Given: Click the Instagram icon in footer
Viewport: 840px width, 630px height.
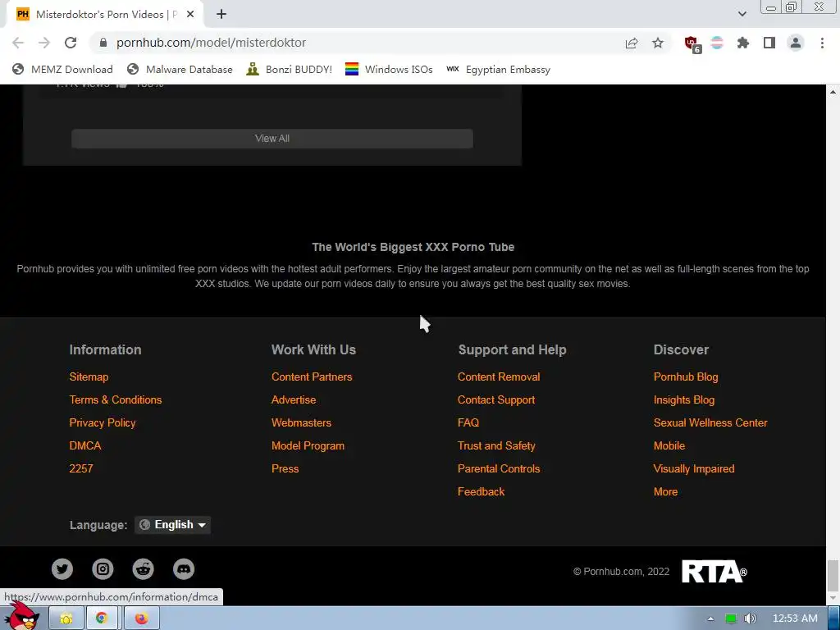Looking at the screenshot, I should 103,569.
